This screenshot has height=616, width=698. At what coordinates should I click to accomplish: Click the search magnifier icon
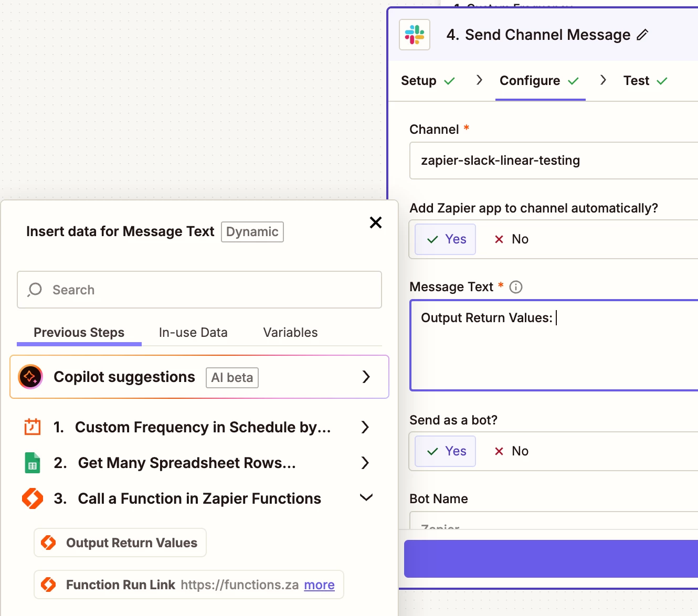pyautogui.click(x=35, y=290)
